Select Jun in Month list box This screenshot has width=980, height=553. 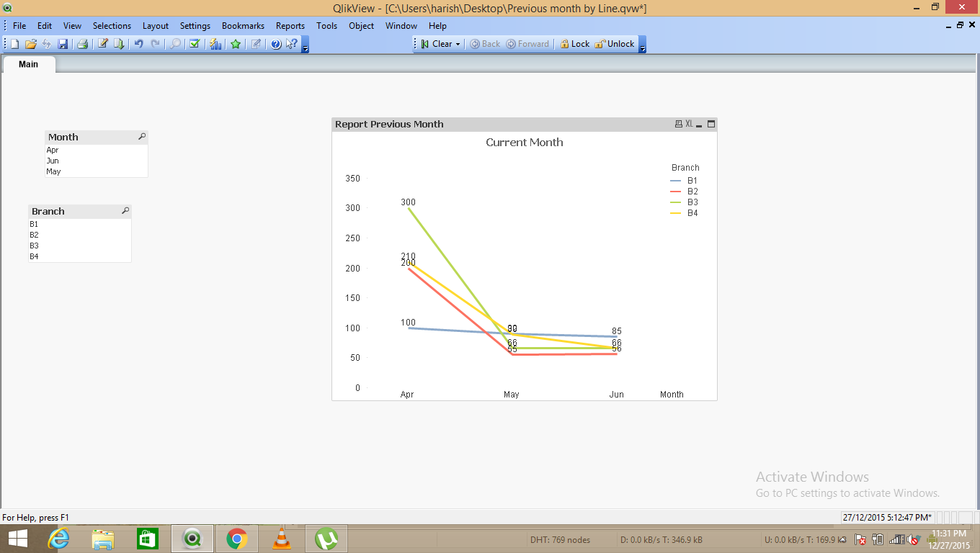point(97,161)
